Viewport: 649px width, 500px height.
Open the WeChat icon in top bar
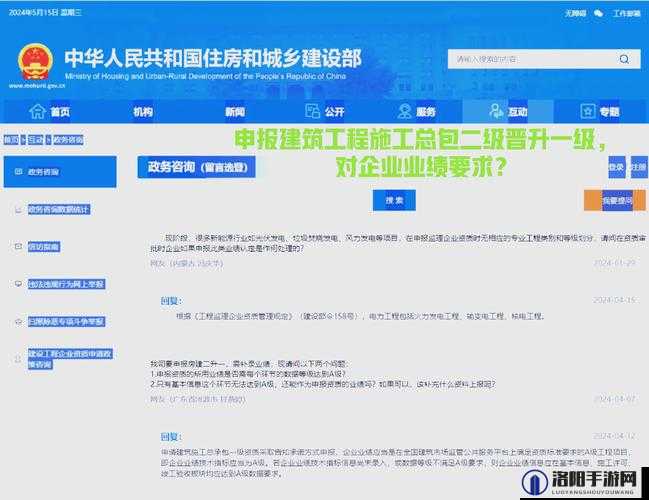pos(598,13)
